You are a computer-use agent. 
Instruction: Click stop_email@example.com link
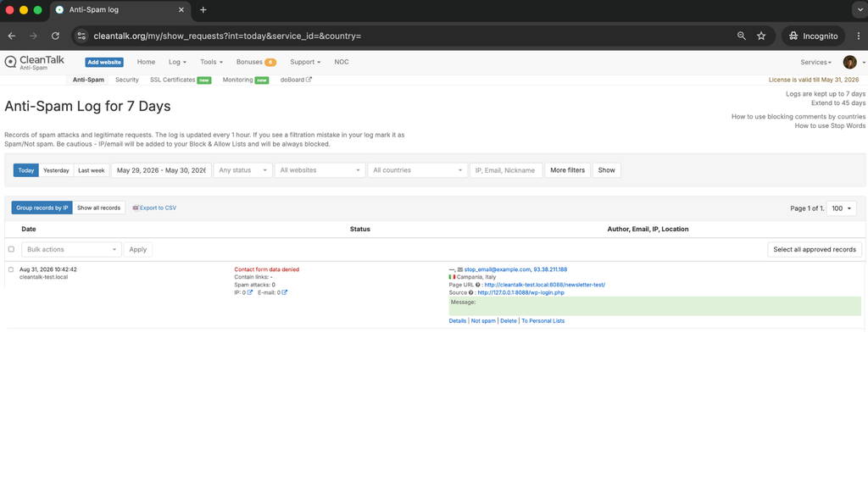(x=497, y=269)
